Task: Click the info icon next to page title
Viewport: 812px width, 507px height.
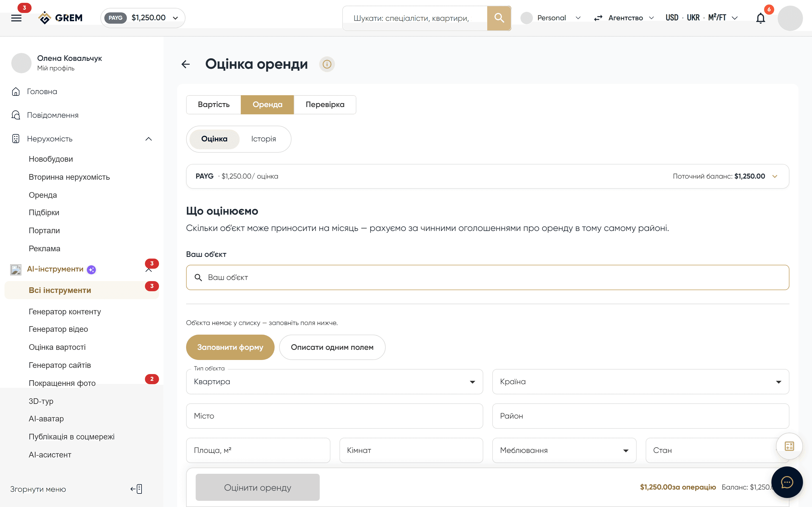Action: tap(327, 64)
